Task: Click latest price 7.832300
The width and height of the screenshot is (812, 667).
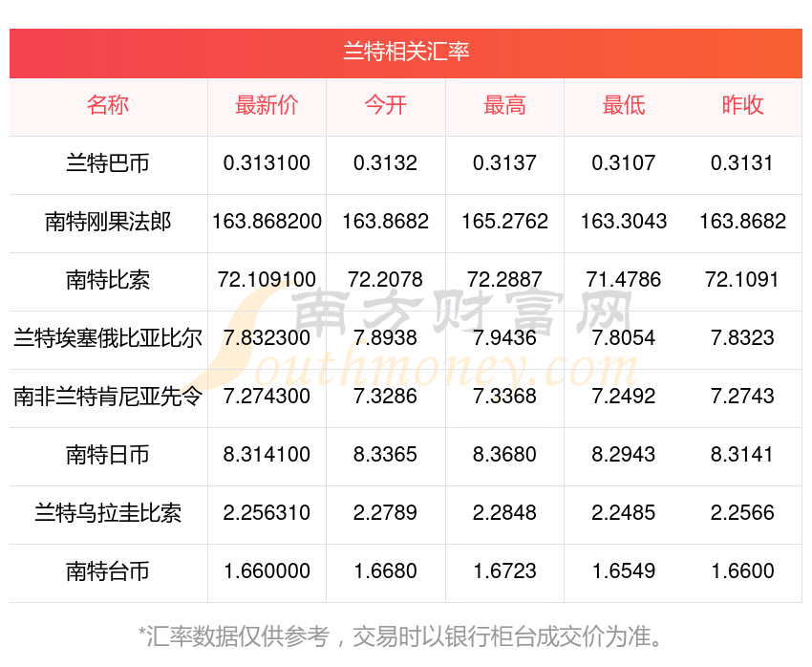Action: [267, 338]
